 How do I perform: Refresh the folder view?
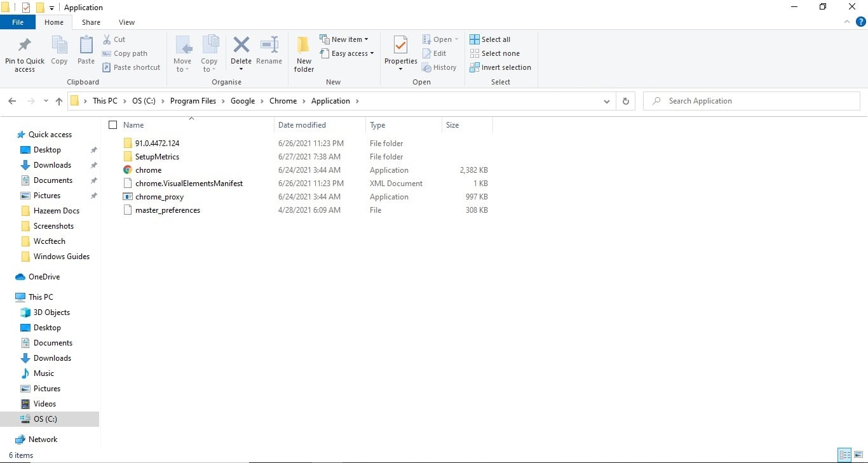[626, 101]
